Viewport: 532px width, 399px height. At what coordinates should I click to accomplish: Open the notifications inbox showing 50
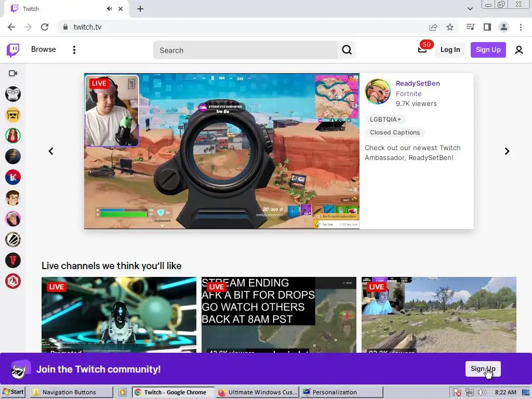click(422, 49)
